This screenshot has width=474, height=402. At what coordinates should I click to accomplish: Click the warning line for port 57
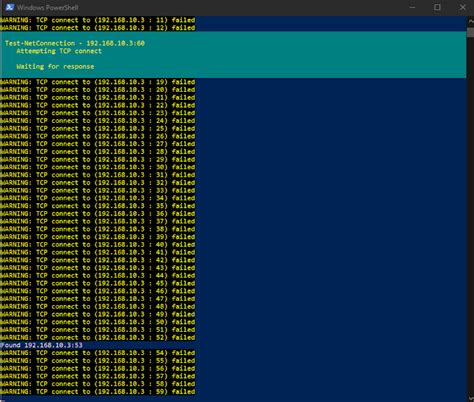point(98,376)
